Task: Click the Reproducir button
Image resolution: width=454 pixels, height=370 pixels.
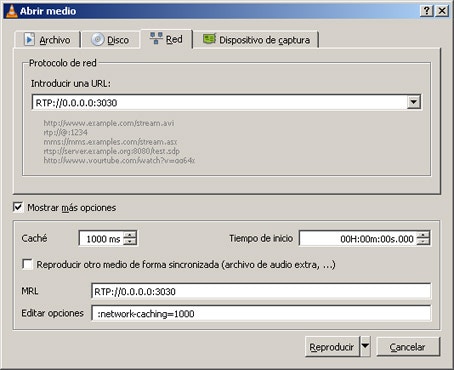Action: (x=332, y=347)
